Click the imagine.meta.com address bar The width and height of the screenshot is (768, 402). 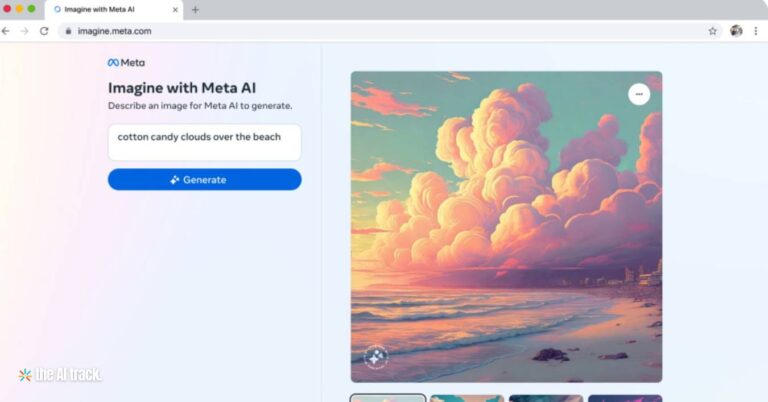coord(391,31)
